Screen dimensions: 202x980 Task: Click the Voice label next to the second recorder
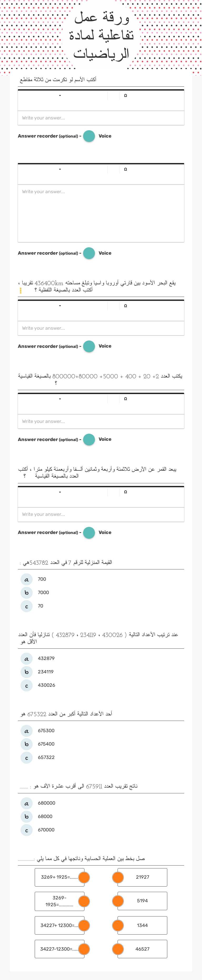[x=105, y=253]
